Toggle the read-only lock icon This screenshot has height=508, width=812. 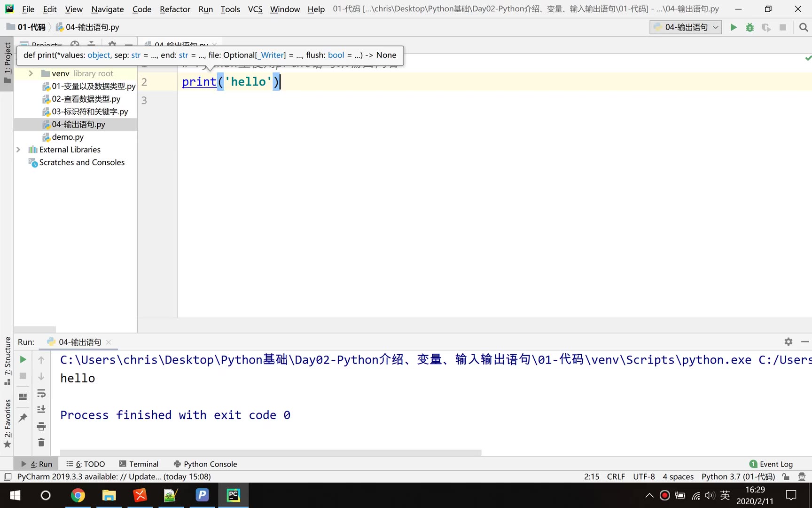(x=786, y=477)
